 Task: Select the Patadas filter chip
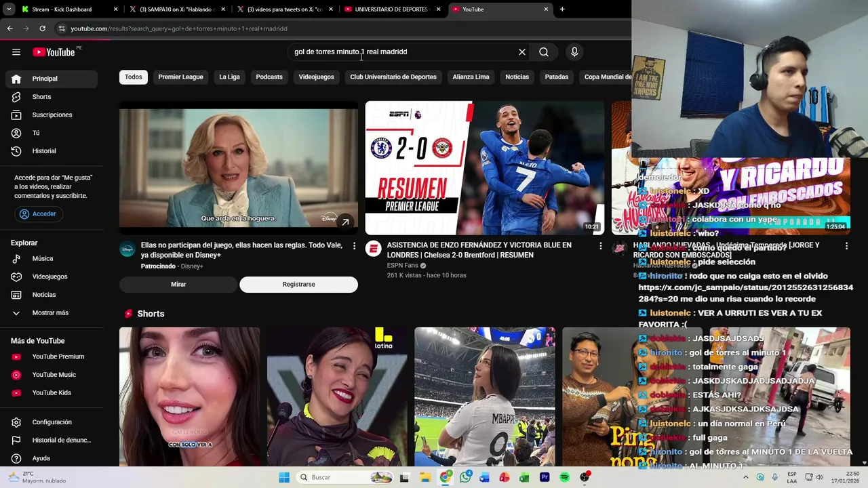point(557,77)
